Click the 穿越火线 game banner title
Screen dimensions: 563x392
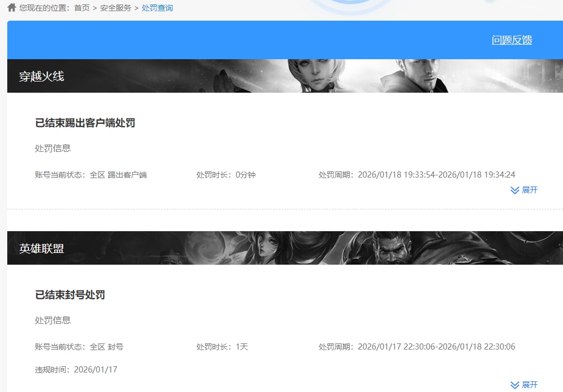pyautogui.click(x=42, y=76)
